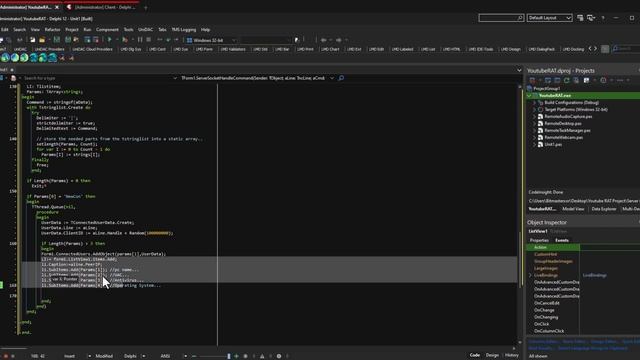Switch to History tab at bottom
Viewport: 640px width, 360px height.
pyautogui.click(x=511, y=355)
